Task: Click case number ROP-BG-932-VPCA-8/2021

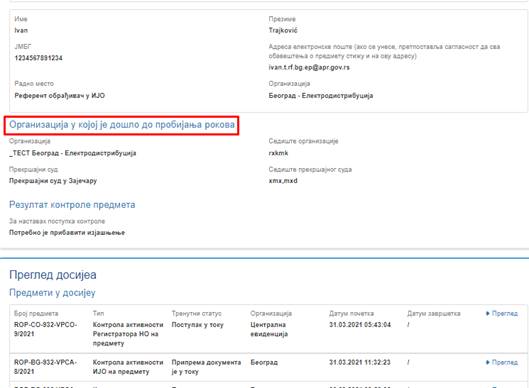Action: 46,367
